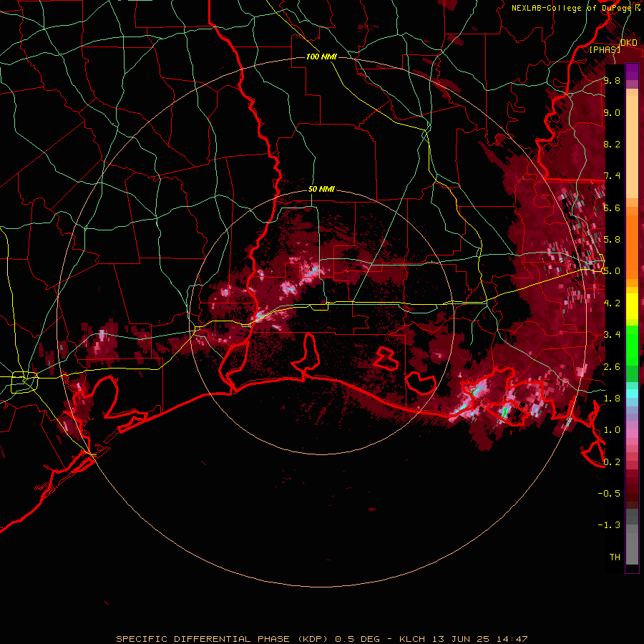Click the 4.2 color scale value

click(612, 303)
